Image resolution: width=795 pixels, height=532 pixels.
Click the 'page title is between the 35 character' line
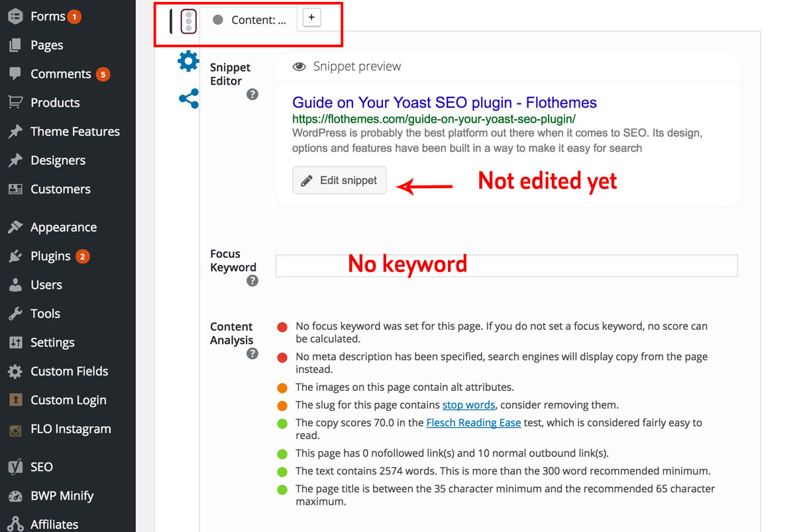coord(505,496)
